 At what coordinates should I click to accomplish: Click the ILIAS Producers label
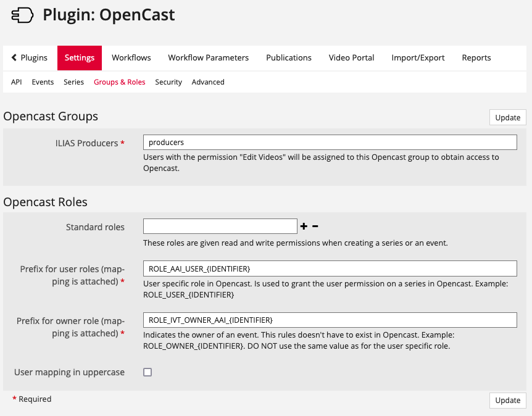click(x=89, y=143)
